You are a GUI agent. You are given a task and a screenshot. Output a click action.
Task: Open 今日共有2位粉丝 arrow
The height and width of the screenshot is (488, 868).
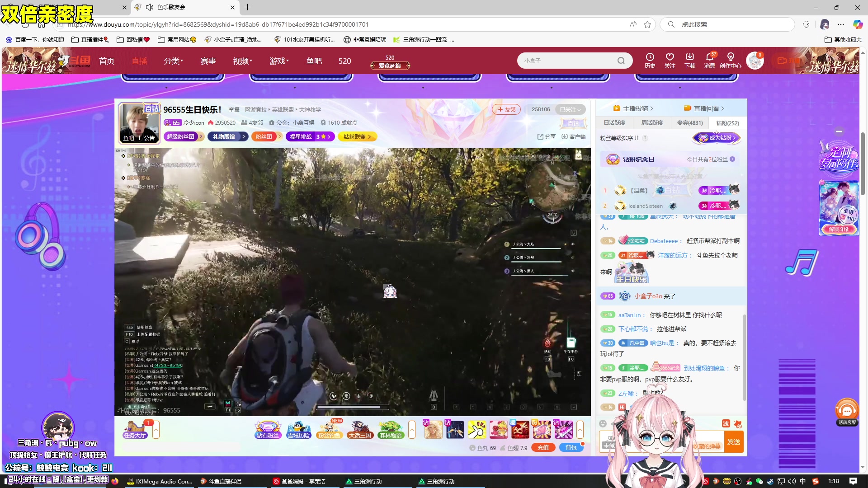coord(732,159)
